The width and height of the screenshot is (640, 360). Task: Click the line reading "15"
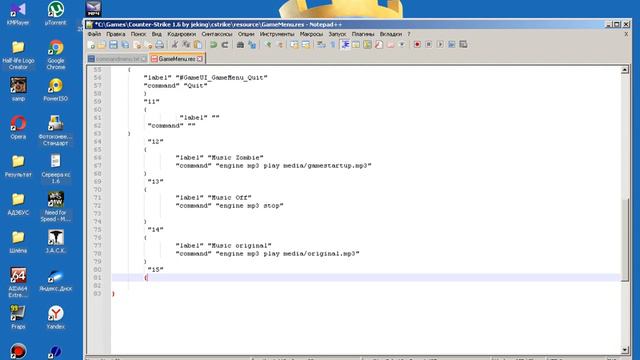(156, 270)
